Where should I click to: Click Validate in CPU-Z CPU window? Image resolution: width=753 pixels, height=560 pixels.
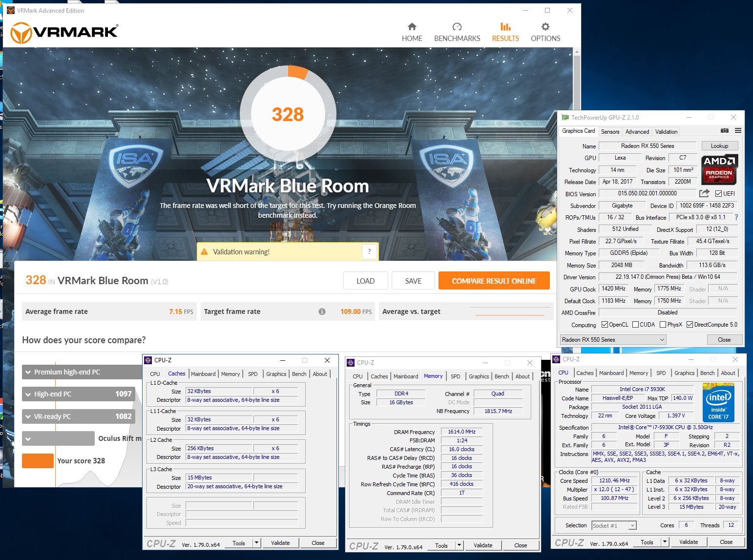[689, 542]
